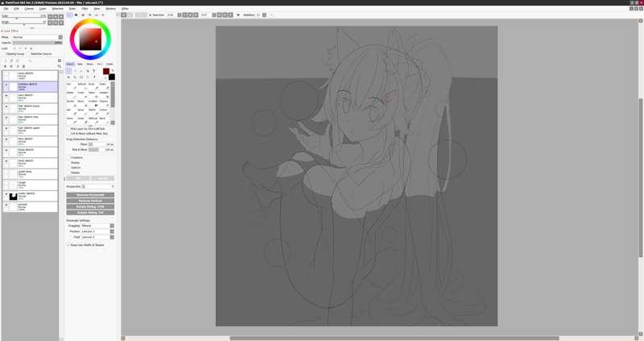The width and height of the screenshot is (644, 341).
Task: Click the Reverse Horizontal button
Action: (x=90, y=195)
